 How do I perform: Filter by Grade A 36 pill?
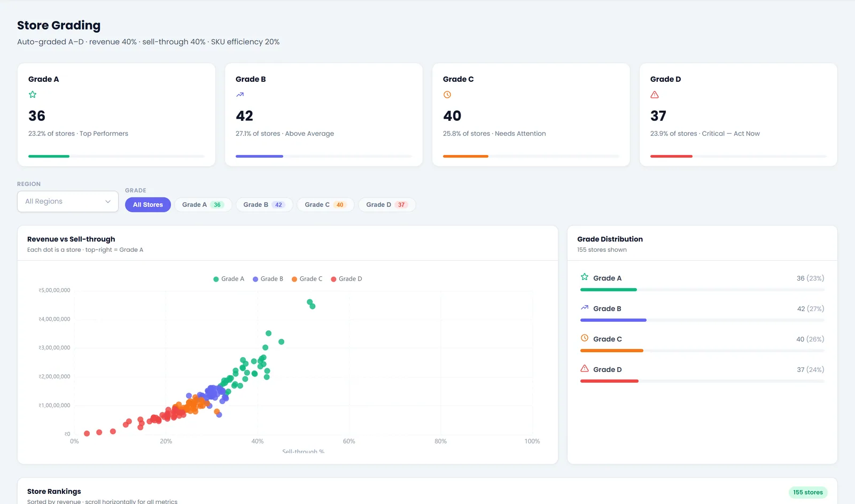[203, 205]
